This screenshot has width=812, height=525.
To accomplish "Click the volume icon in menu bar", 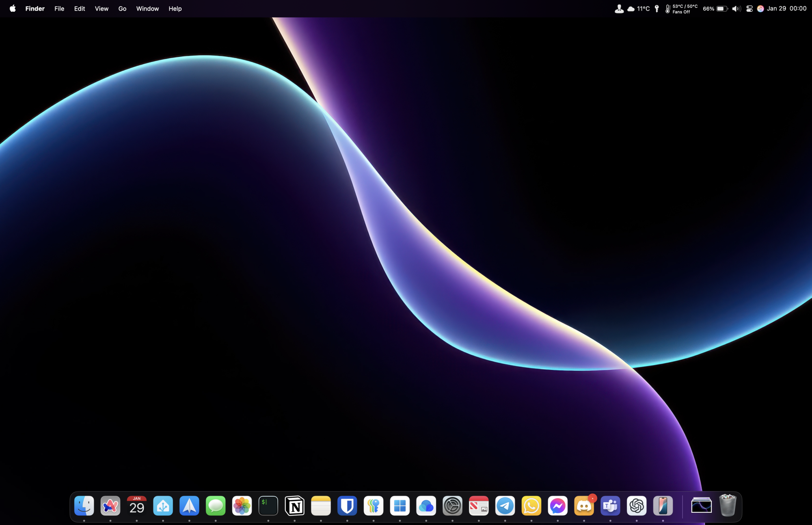I will [x=736, y=9].
